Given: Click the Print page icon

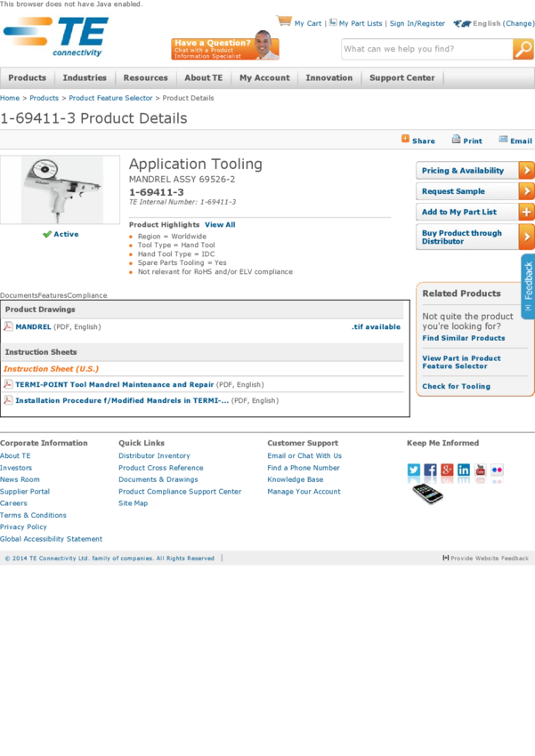Looking at the screenshot, I should coord(457,140).
